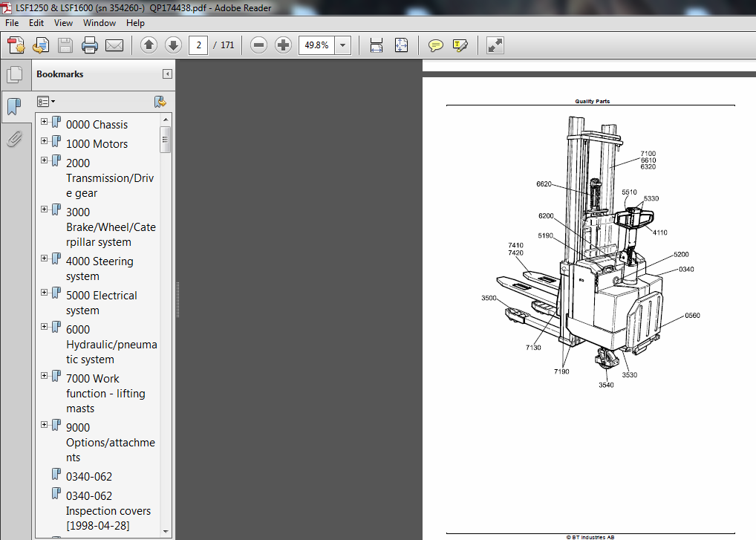
Task: Select 0340-062 Inspection covers [1998-04-28] bookmark
Action: [108, 510]
